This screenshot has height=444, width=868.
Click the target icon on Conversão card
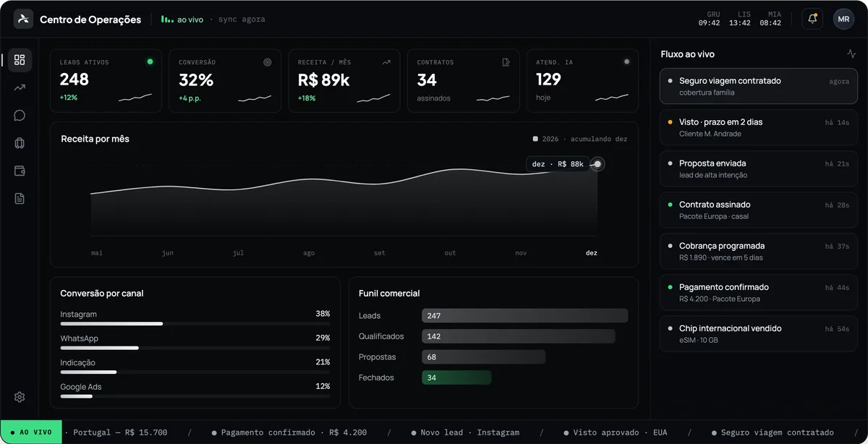[268, 62]
